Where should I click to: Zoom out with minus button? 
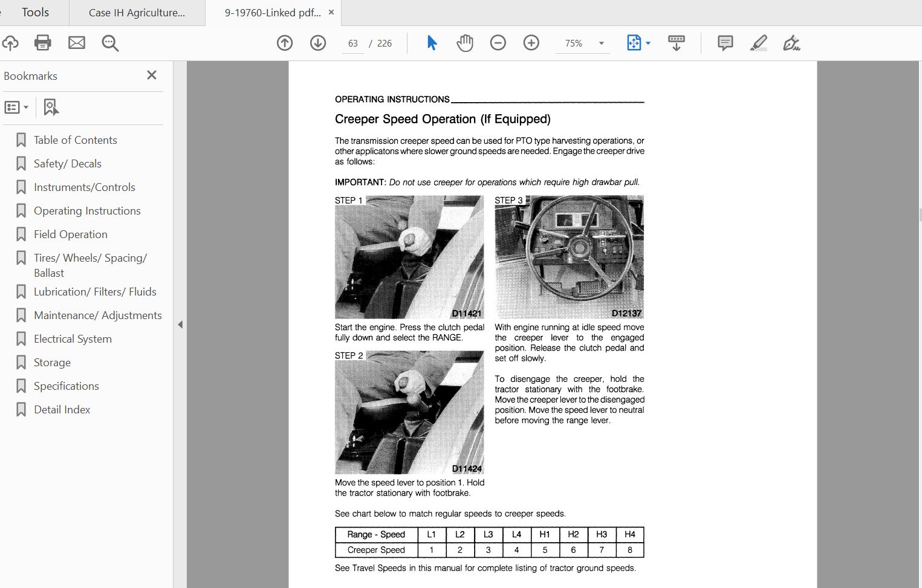[498, 43]
